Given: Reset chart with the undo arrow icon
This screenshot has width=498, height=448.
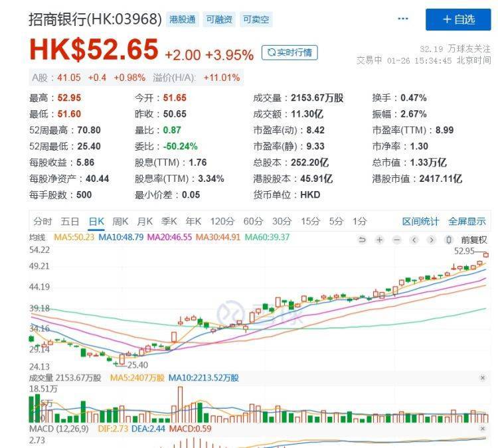Looking at the screenshot, I should pyautogui.click(x=362, y=240).
